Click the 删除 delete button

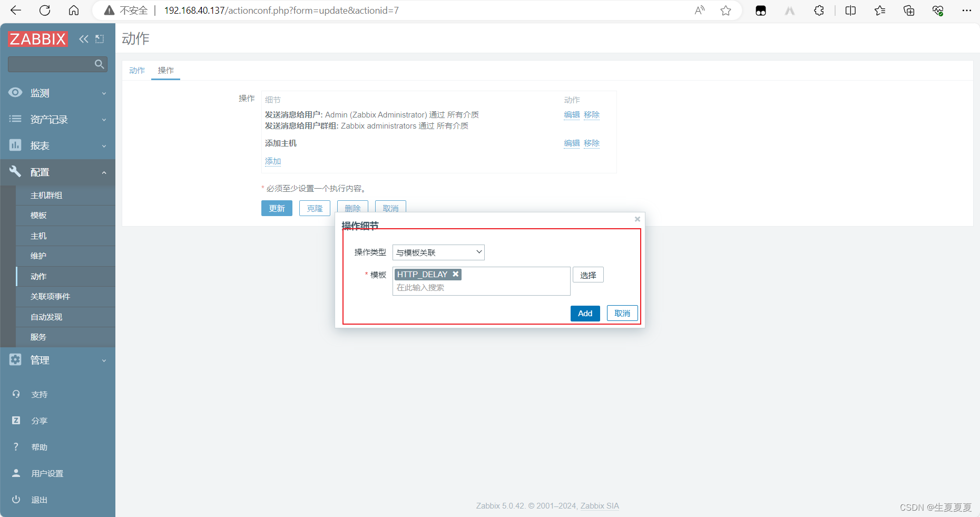[x=352, y=207]
